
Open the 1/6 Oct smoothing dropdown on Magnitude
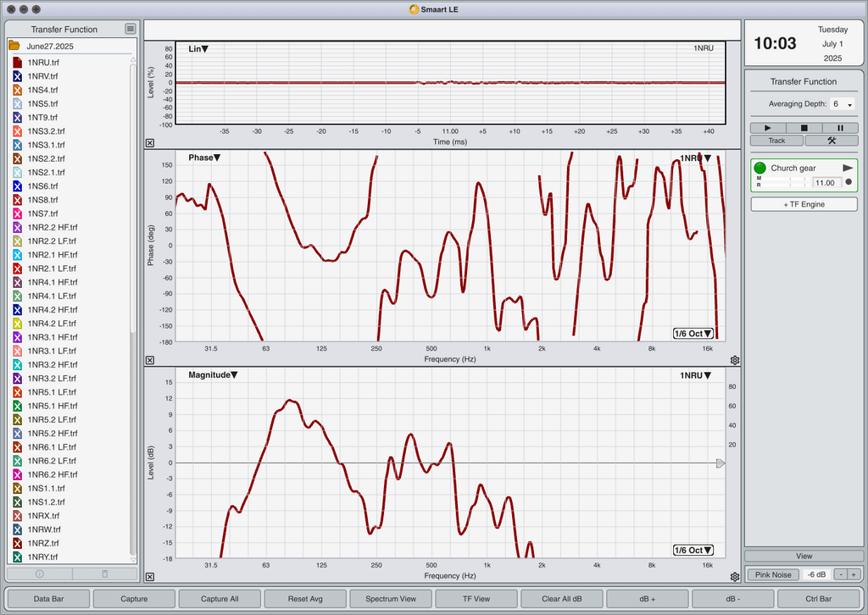693,551
